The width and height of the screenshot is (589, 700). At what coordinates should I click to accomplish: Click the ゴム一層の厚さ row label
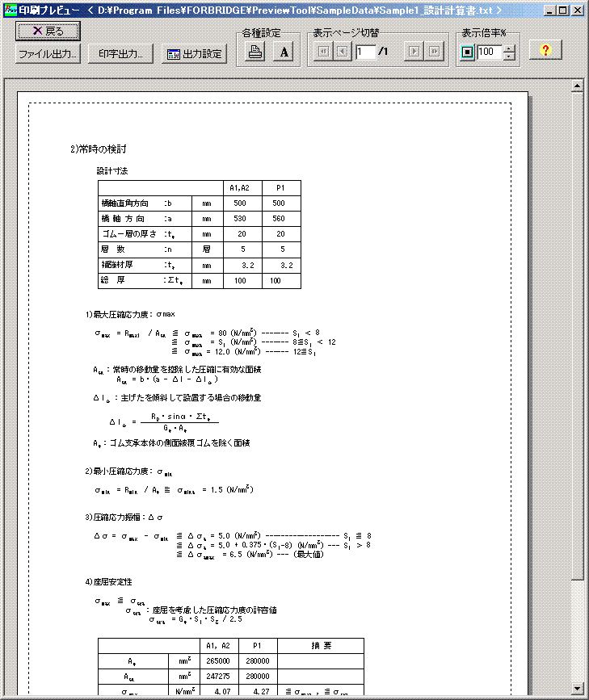[129, 234]
